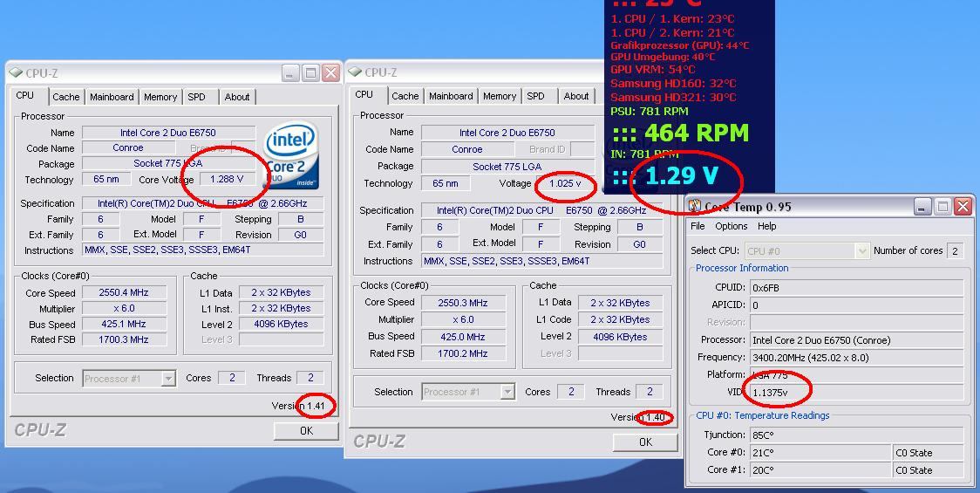980x493 pixels.
Task: Select CPU tab in left CPU-Z window
Action: 25,95
